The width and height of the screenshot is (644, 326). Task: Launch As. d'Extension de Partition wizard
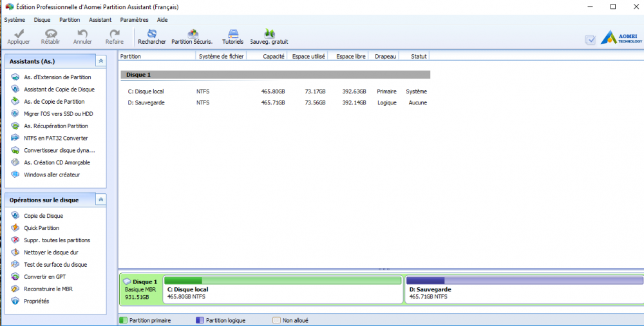[57, 77]
